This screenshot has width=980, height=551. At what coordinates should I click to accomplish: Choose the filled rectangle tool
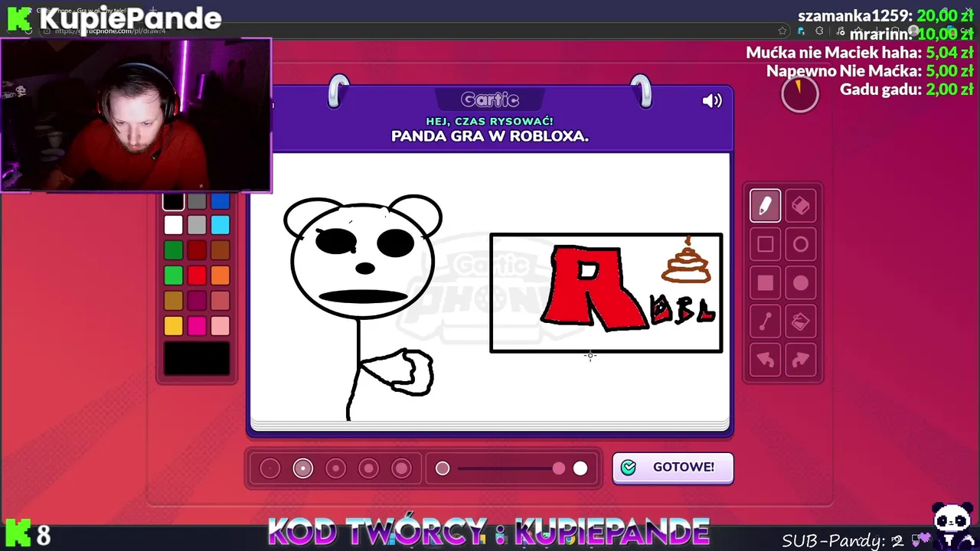(x=765, y=283)
